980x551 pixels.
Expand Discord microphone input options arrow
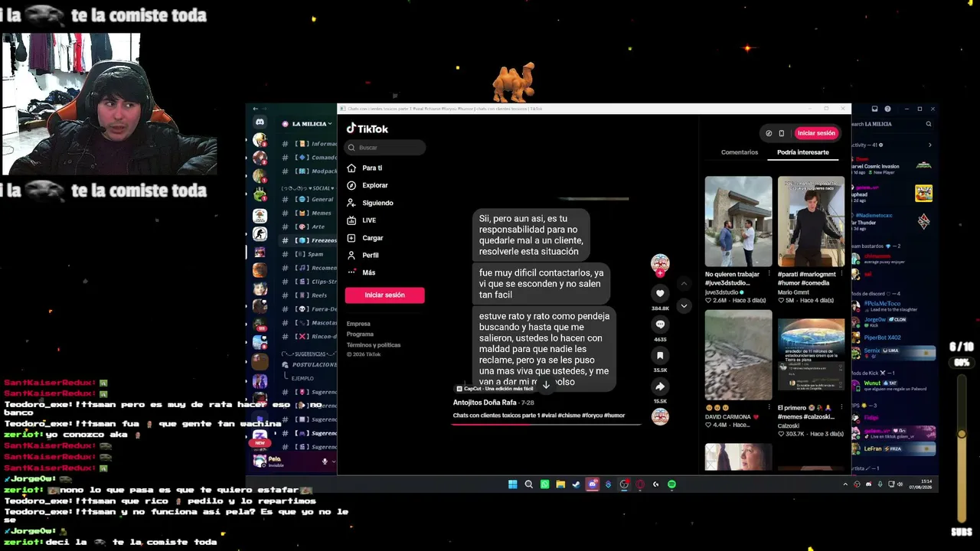pyautogui.click(x=332, y=461)
